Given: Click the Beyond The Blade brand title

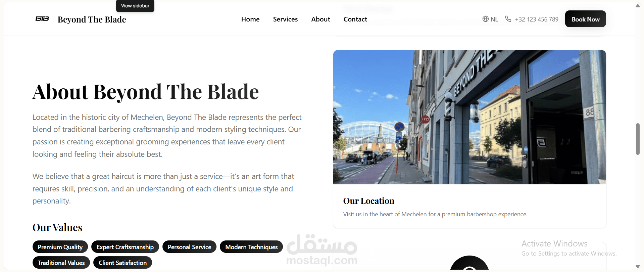Looking at the screenshot, I should click(x=92, y=19).
